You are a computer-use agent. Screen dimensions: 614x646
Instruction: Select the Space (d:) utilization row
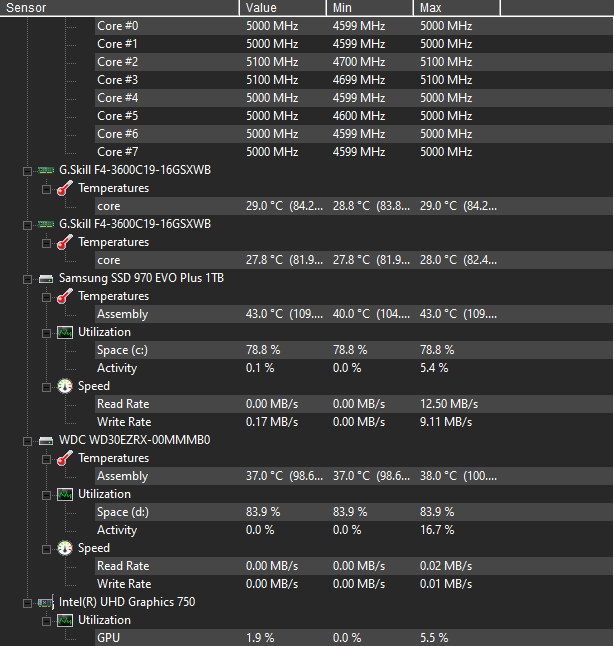(126, 512)
